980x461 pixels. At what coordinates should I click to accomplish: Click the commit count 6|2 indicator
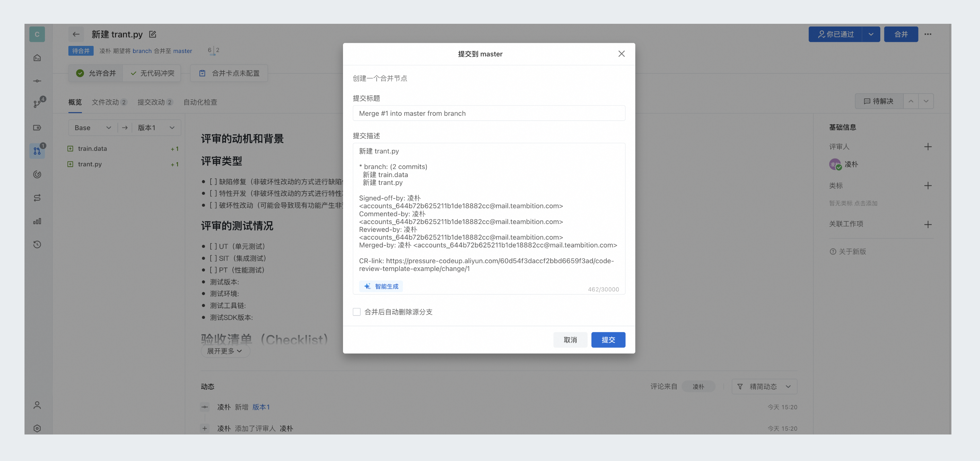(213, 50)
